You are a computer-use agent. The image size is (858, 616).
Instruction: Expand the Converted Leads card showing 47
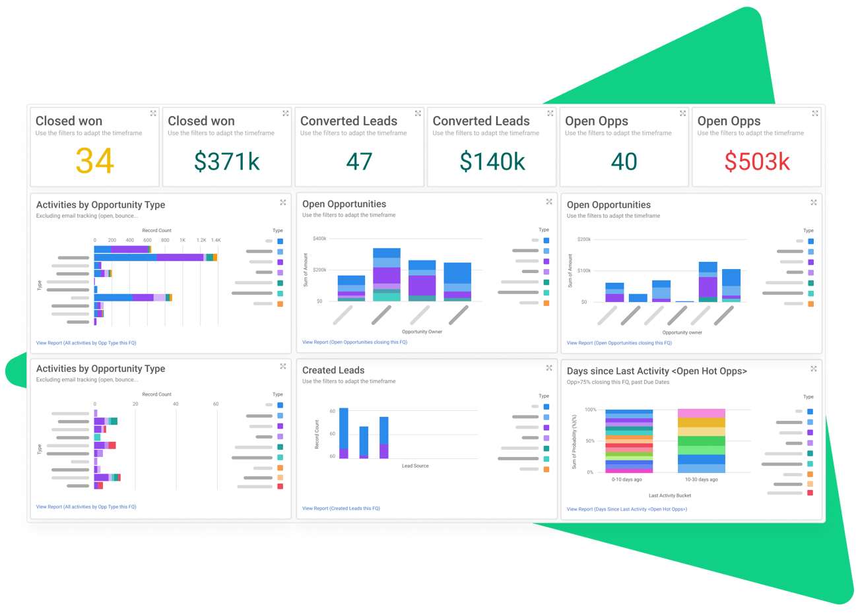pyautogui.click(x=418, y=113)
